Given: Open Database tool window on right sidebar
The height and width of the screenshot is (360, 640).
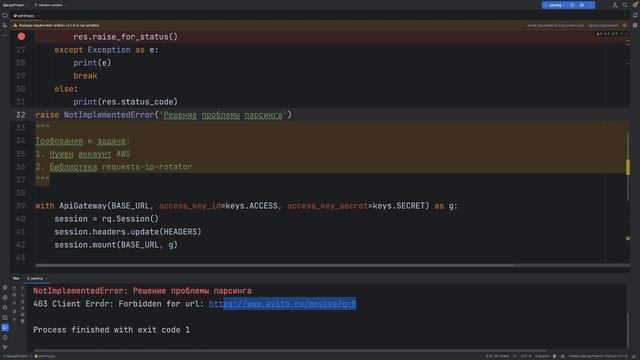Looking at the screenshot, I should pos(635,25).
